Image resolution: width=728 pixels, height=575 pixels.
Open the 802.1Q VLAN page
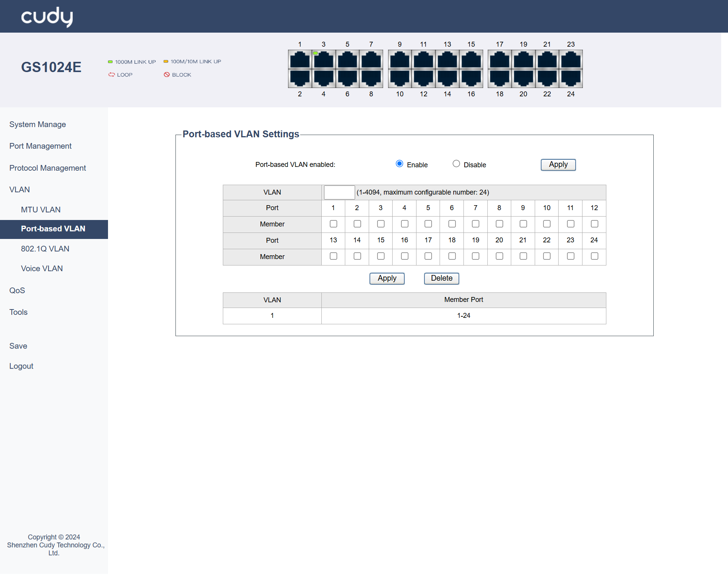click(45, 249)
